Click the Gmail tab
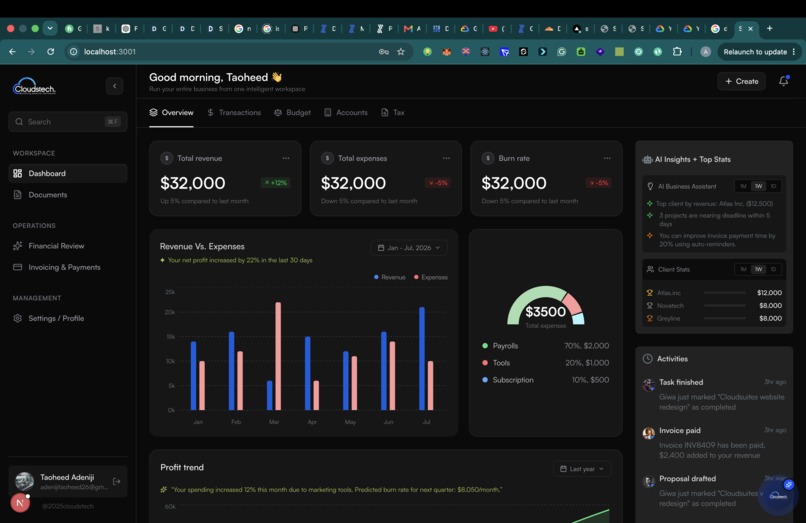 point(412,29)
